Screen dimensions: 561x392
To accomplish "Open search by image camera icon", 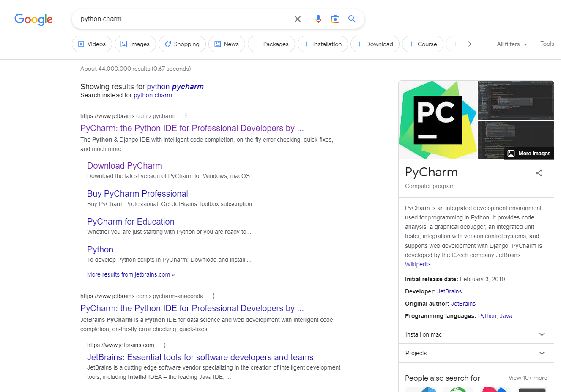I will [335, 19].
